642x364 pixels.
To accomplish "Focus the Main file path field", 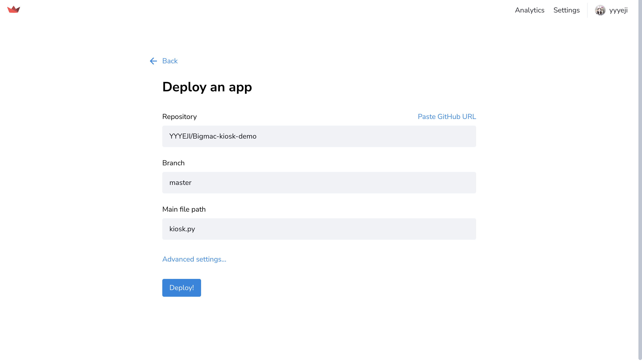I will pyautogui.click(x=319, y=229).
